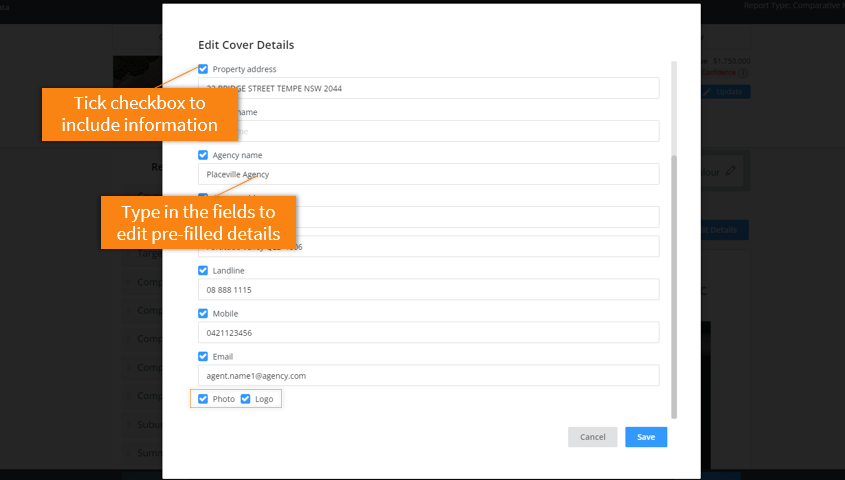Edit the Placeville Agency name field
845x480 pixels.
coord(428,174)
